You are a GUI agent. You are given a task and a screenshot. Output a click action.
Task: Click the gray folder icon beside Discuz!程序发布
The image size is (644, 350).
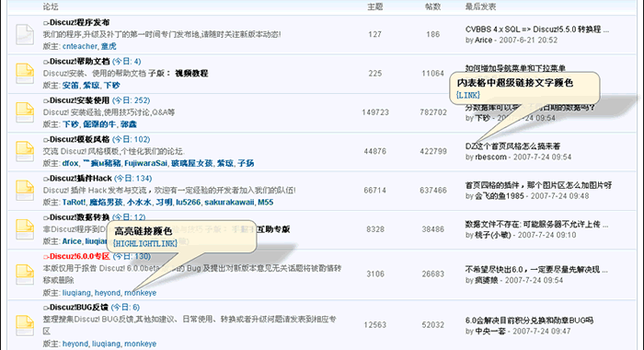click(x=25, y=35)
